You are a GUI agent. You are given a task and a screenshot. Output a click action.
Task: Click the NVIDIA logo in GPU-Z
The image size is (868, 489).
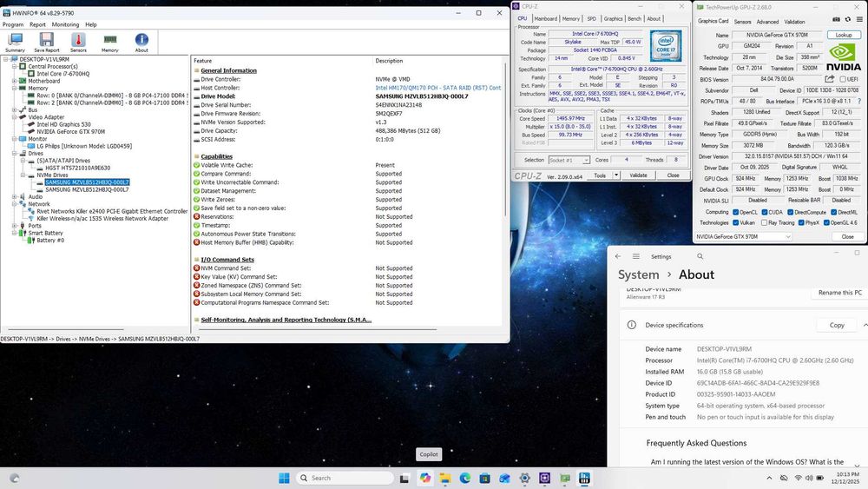click(844, 57)
